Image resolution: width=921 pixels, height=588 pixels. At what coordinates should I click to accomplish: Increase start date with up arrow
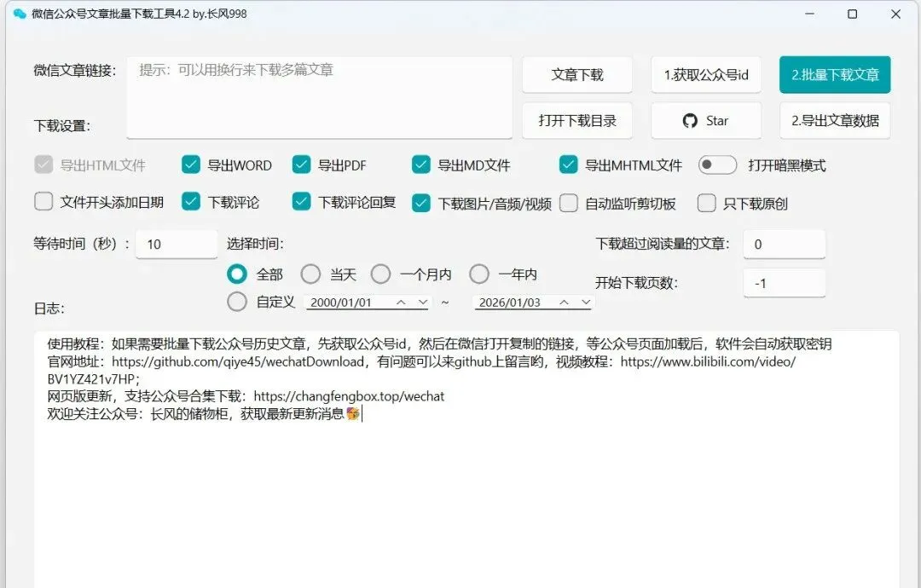pyautogui.click(x=401, y=303)
